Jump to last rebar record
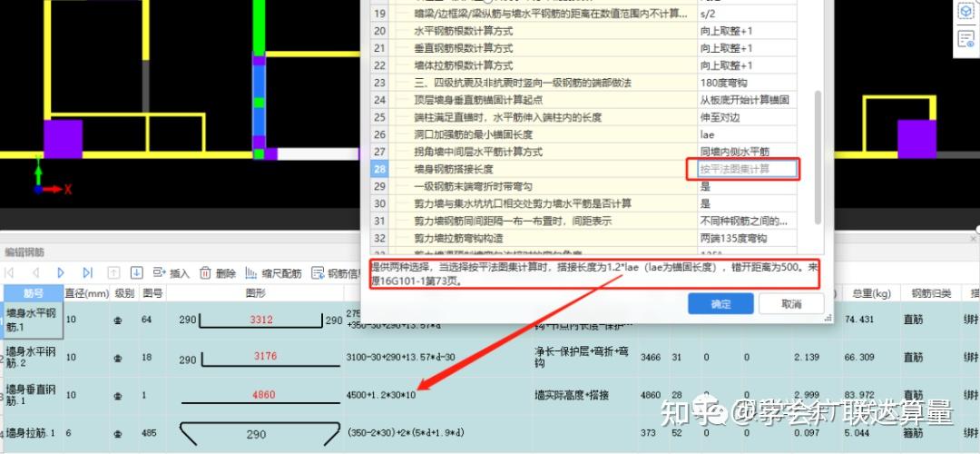 (87, 272)
